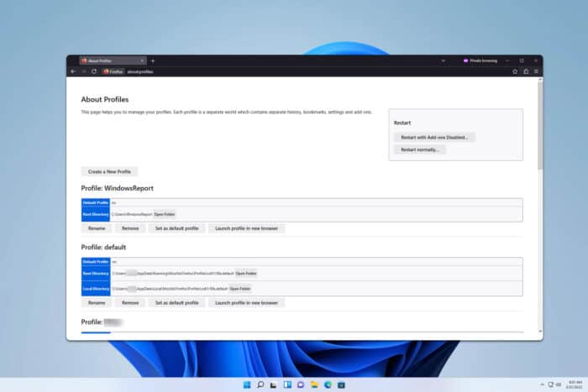588x392 pixels.
Task: Open the Firefox hamburger menu
Action: (536, 71)
